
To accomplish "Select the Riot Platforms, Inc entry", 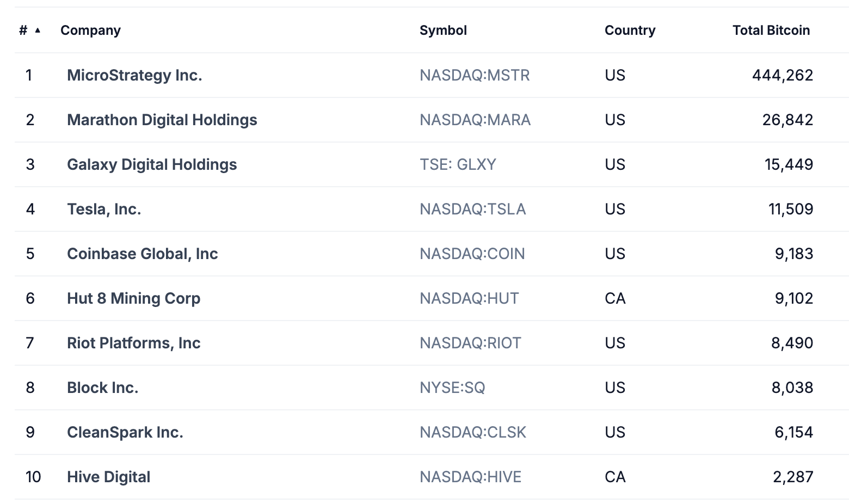I will point(133,343).
